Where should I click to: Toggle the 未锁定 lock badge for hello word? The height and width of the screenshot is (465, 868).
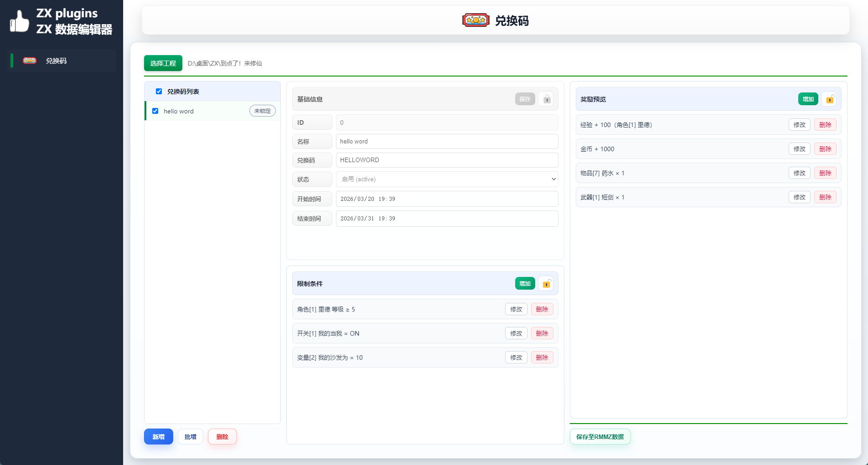pyautogui.click(x=262, y=111)
